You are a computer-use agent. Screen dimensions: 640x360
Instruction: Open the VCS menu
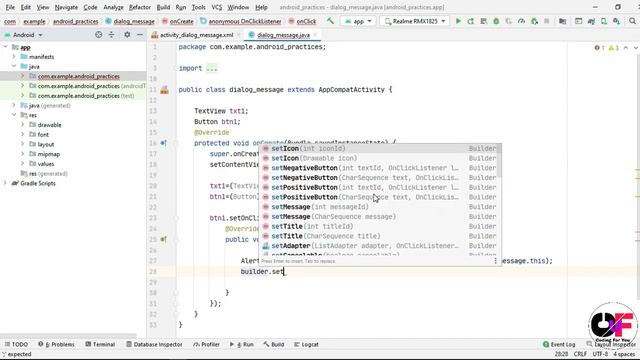[216, 7]
